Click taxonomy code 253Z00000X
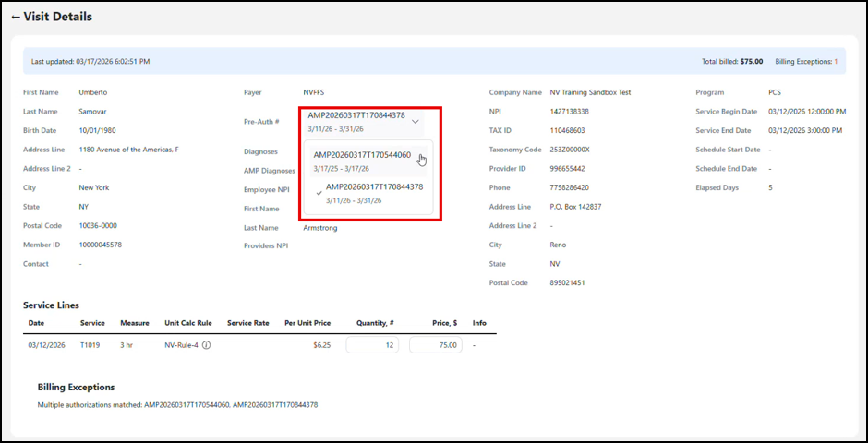This screenshot has height=443, width=868. [570, 150]
